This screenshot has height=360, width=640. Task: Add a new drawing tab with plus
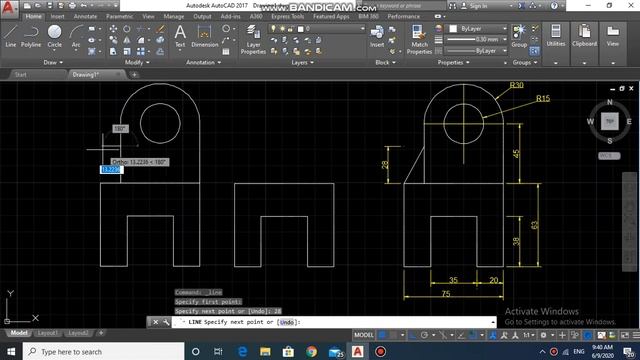[x=134, y=75]
